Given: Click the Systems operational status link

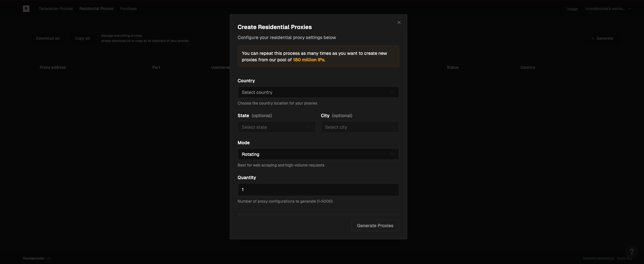Looking at the screenshot, I should click(599, 259).
